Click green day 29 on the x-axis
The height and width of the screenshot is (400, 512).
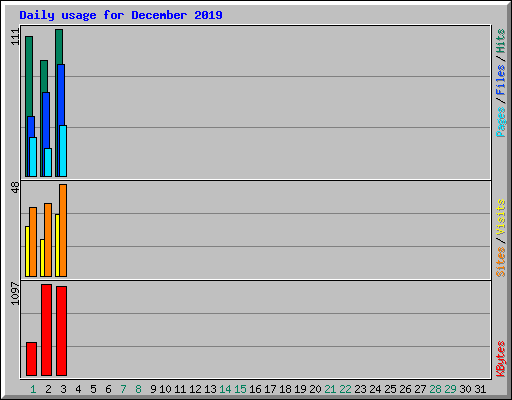pos(450,389)
